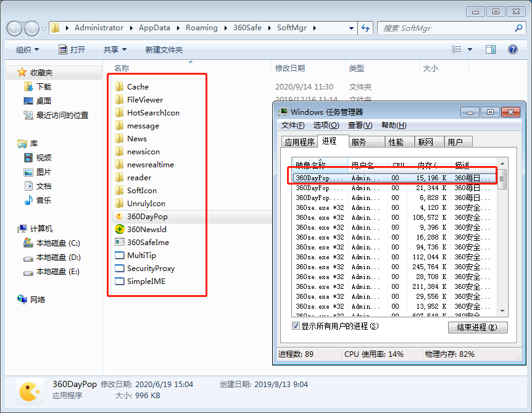Select the FileViewer folder icon
This screenshot has height=413, width=532.
pos(119,99)
